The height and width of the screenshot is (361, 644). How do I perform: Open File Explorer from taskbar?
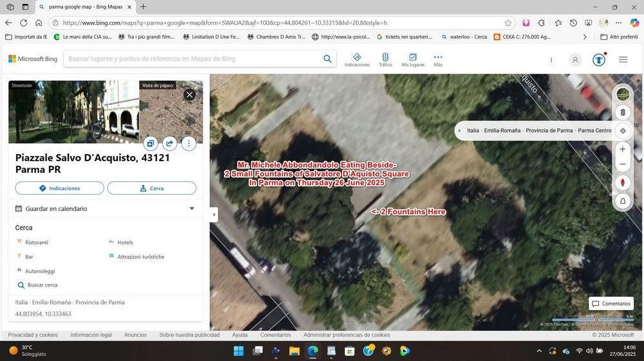tap(294, 351)
